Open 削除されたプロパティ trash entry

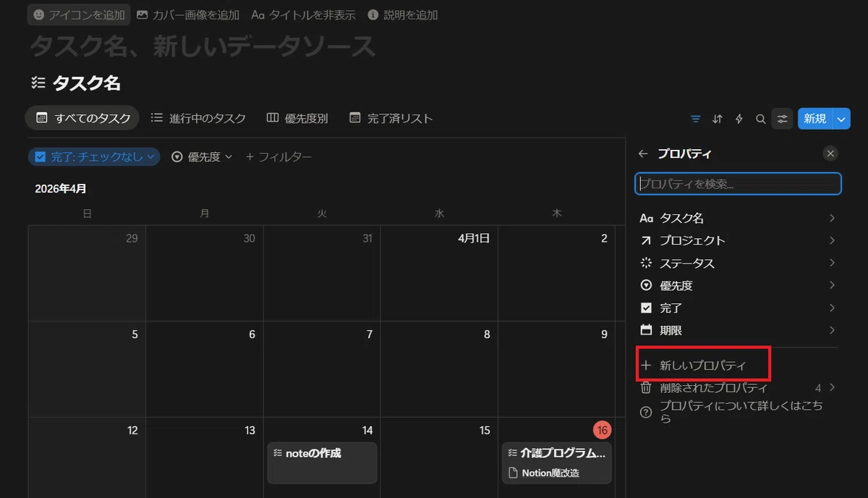pos(738,388)
